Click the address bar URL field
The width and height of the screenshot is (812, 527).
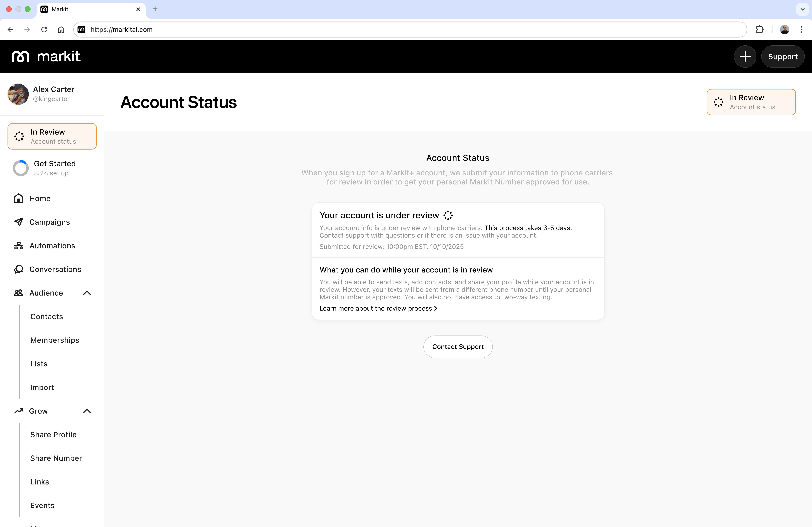(410, 30)
